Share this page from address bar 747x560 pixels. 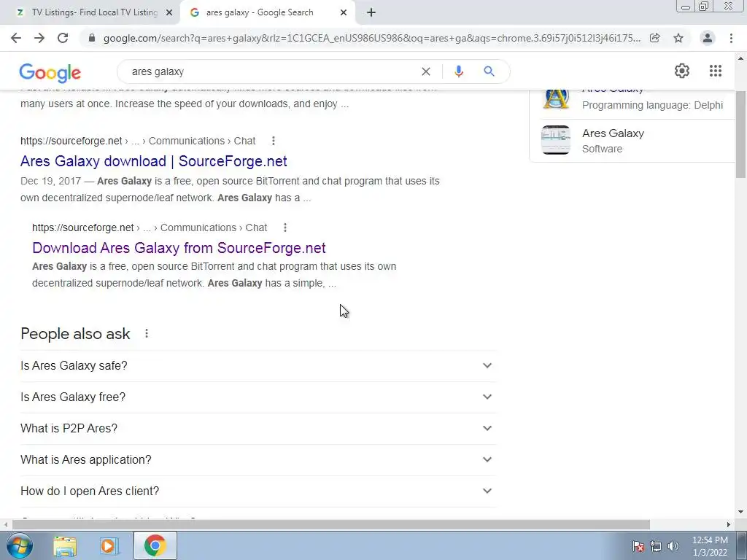655,38
